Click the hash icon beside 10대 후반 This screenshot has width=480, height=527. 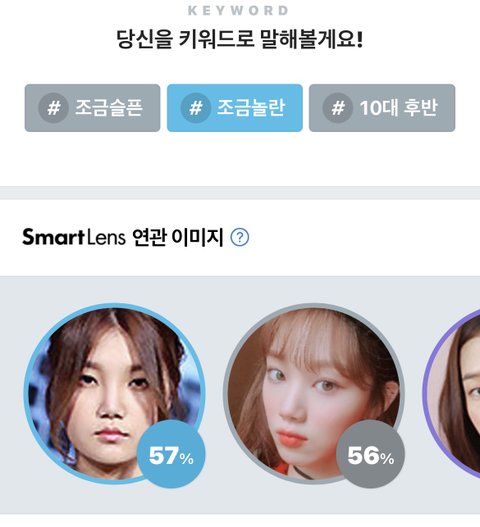coord(337,108)
